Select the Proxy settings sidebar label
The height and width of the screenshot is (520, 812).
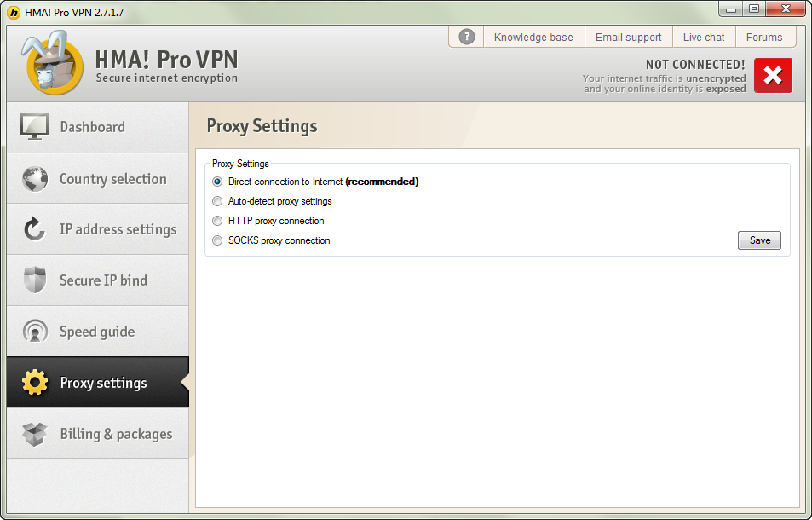104,383
